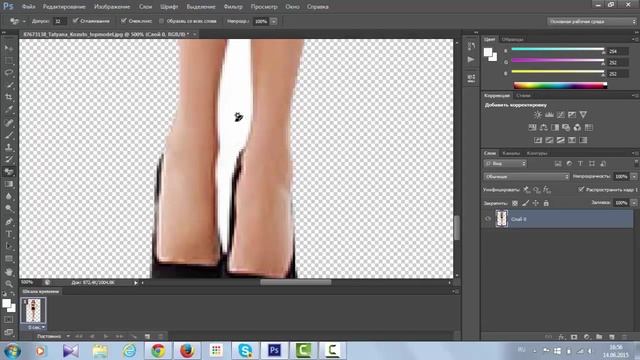Open the Постоянно looping options dropdown
This screenshot has height=360, width=640.
pyautogui.click(x=53, y=336)
